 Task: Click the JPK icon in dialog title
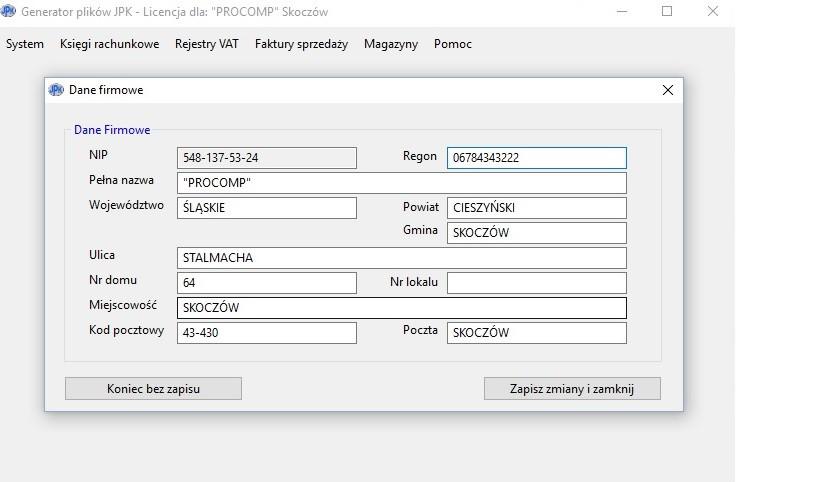tap(56, 90)
